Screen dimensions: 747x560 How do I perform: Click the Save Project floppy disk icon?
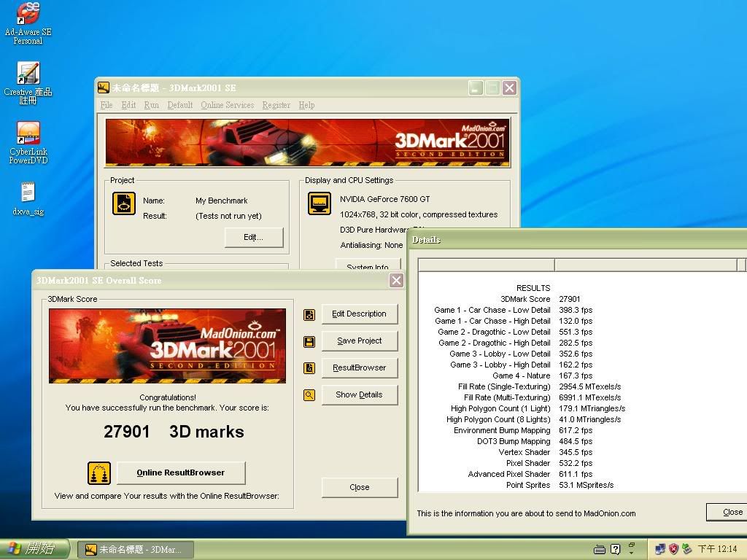click(x=309, y=341)
